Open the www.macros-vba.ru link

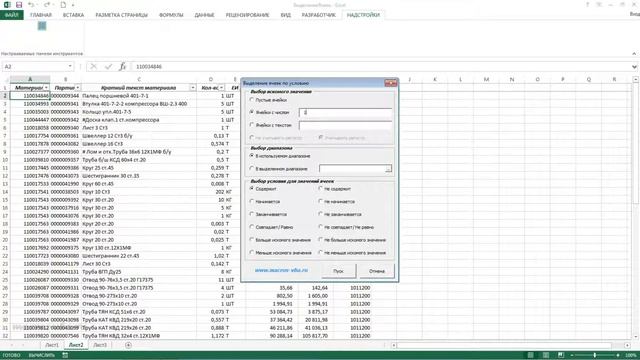[281, 270]
